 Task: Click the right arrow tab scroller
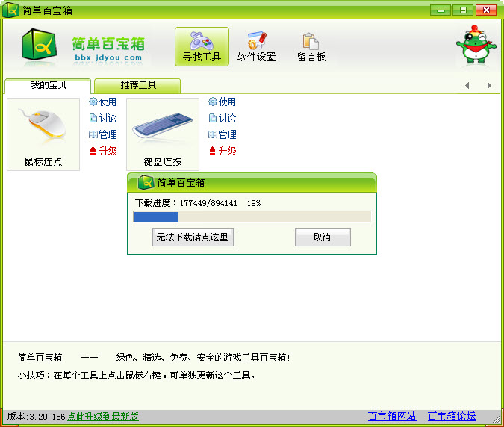[x=489, y=85]
